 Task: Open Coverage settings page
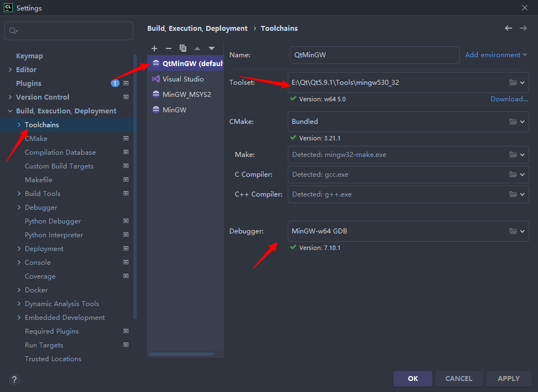[40, 276]
